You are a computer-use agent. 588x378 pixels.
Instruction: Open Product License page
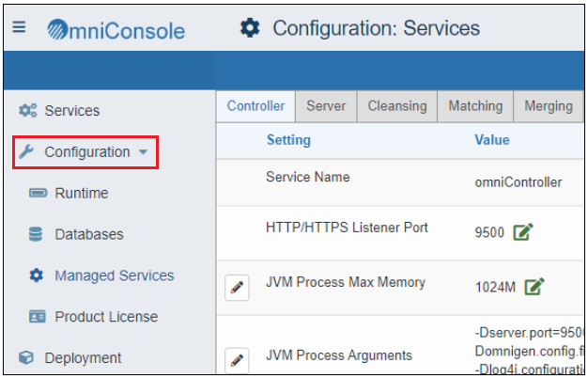point(106,317)
